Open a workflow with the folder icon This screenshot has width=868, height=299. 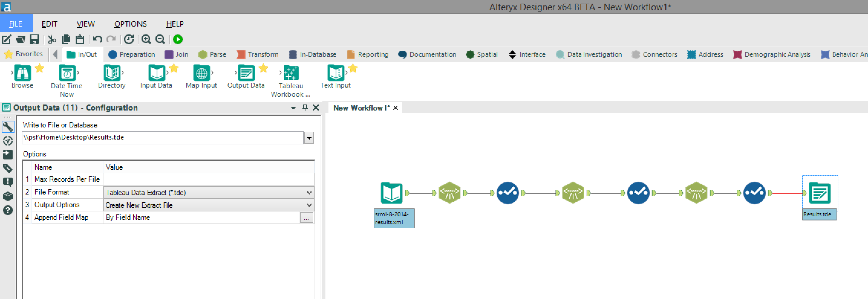[x=21, y=39]
